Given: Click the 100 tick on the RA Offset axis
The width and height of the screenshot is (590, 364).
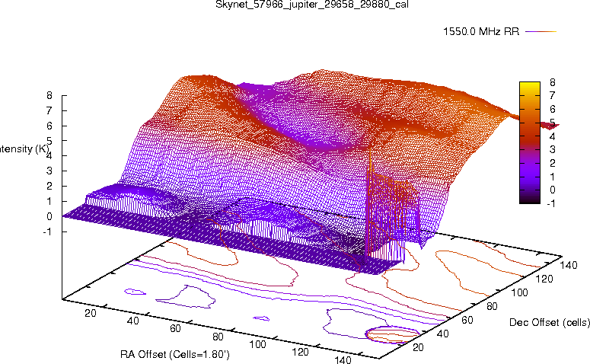Looking at the screenshot, I should (x=258, y=344).
